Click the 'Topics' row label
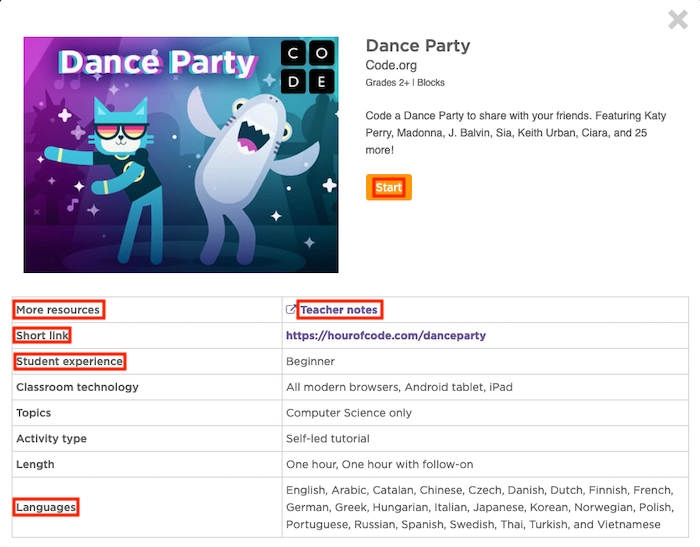Viewport: 700px width, 547px height. (x=33, y=413)
